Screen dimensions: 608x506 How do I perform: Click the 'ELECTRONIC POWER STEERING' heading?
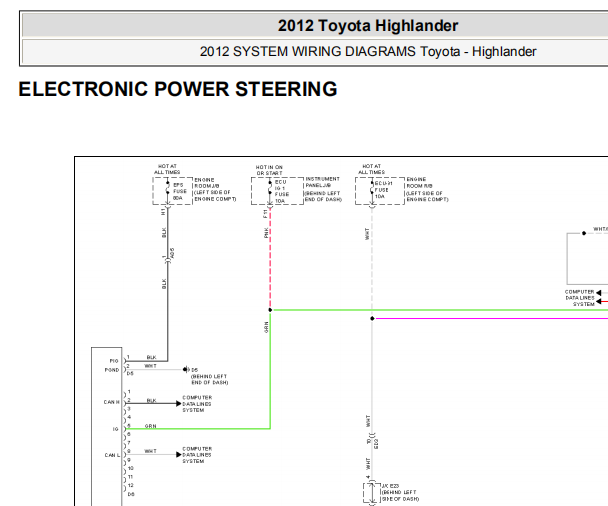pos(178,89)
